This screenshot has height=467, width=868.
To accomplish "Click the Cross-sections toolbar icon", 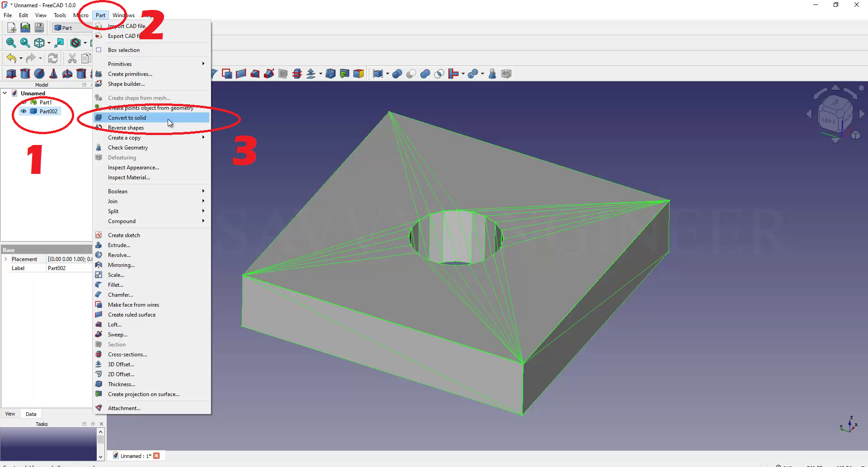I will pyautogui.click(x=297, y=74).
